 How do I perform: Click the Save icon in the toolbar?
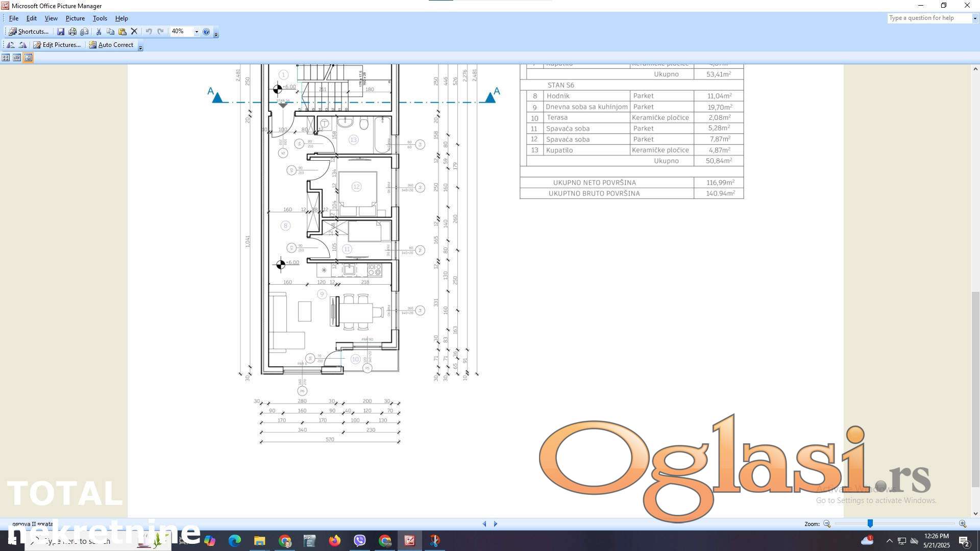pos(61,32)
